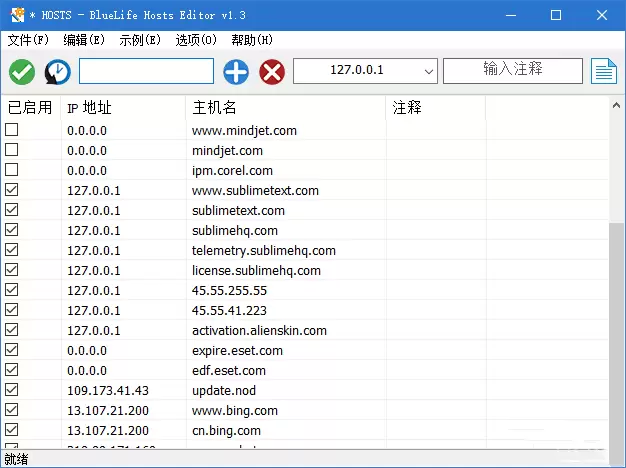
Task: Select hostname update.nod
Action: pyautogui.click(x=224, y=391)
